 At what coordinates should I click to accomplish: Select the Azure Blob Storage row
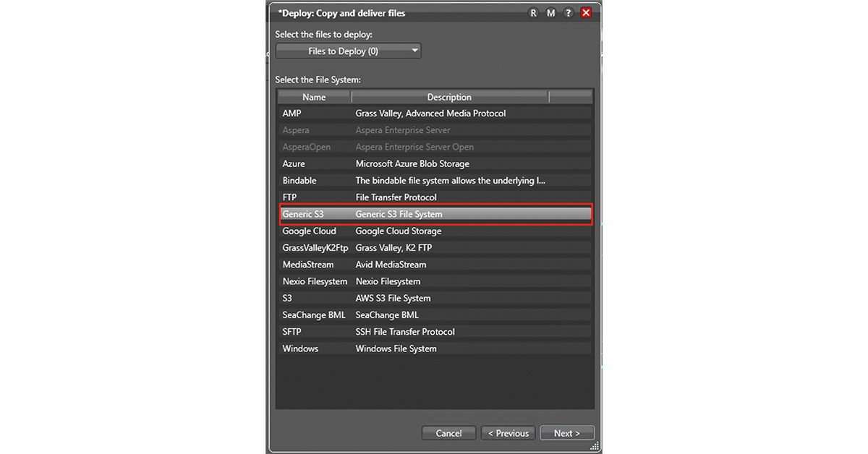pos(435,163)
